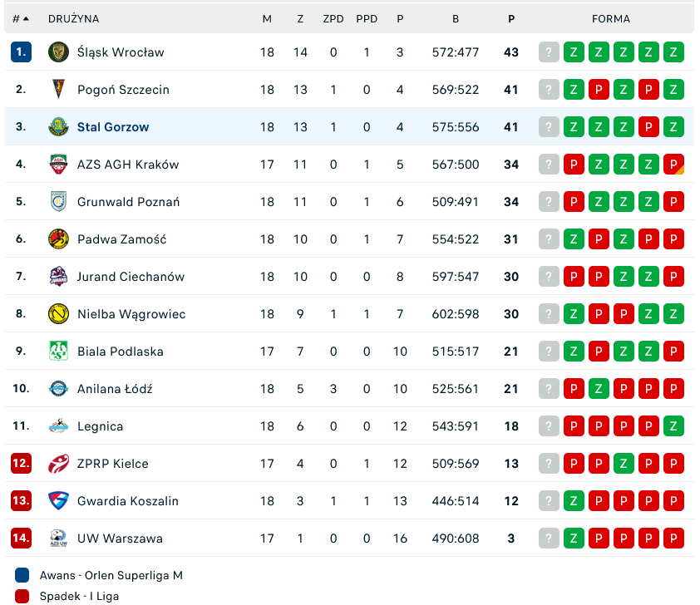
Task: Sort standings by the B goals column
Action: [x=456, y=18]
